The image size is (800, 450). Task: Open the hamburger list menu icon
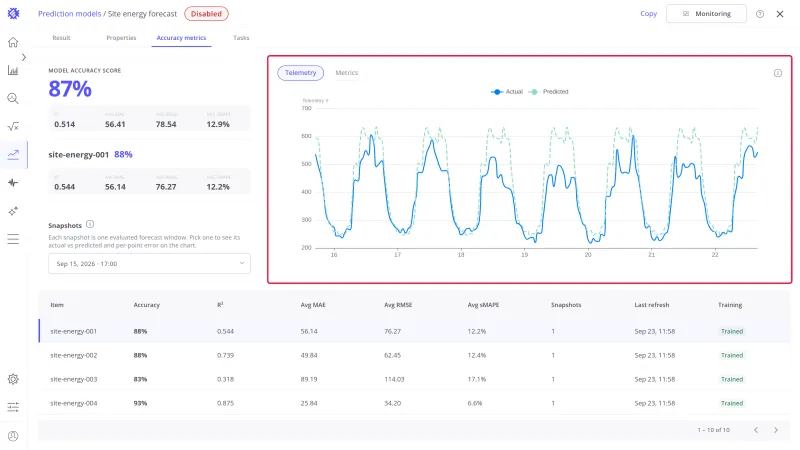tap(13, 239)
